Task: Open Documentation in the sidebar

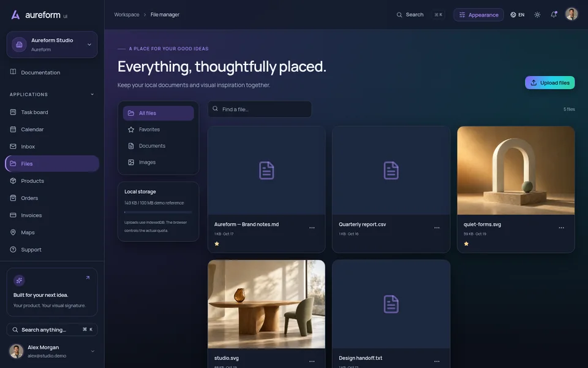Action: 52,72
